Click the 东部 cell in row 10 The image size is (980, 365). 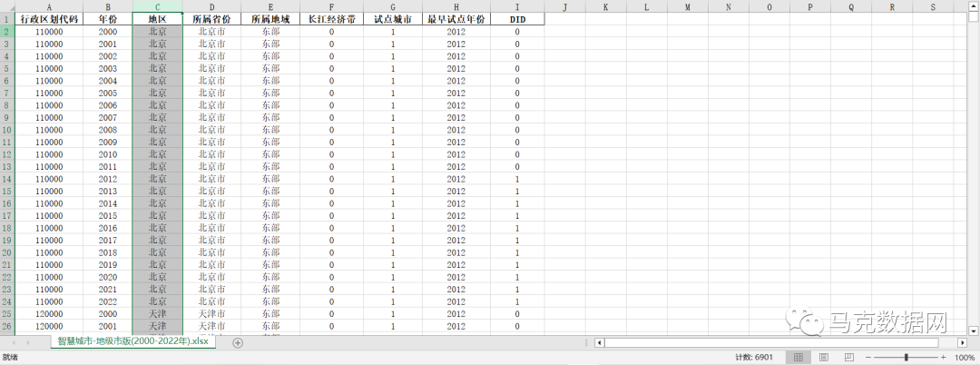(x=270, y=129)
